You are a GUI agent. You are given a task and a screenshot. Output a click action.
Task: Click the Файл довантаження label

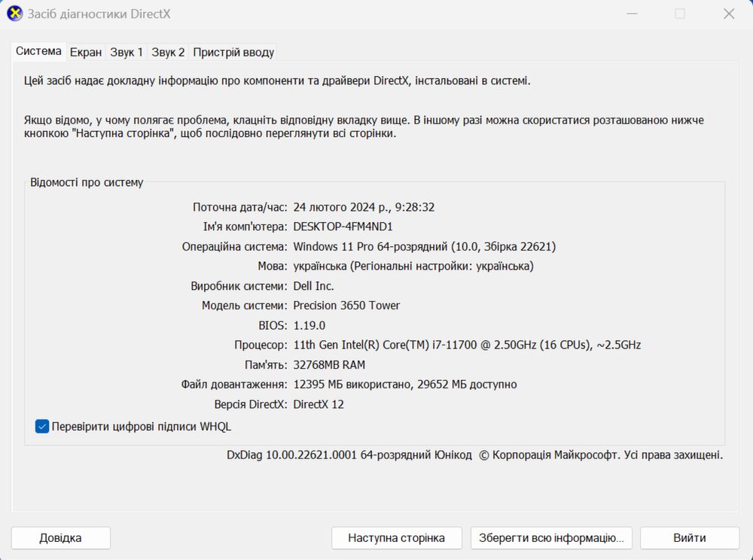234,385
